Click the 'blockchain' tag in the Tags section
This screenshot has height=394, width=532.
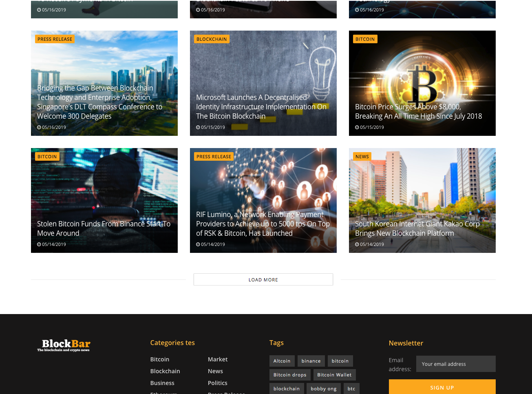click(287, 389)
